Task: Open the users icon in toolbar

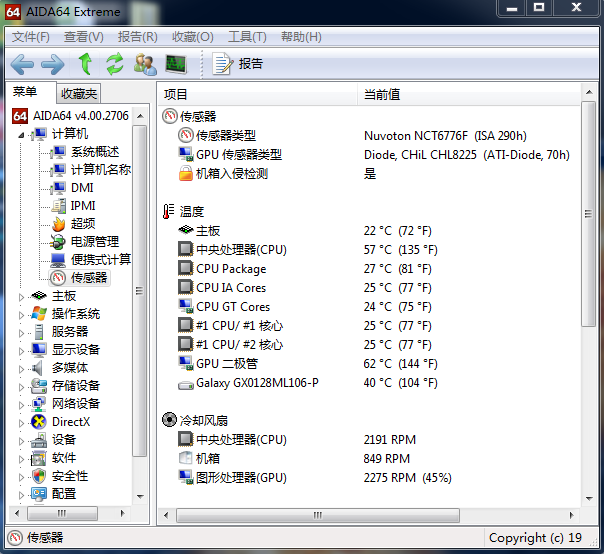Action: pos(145,64)
